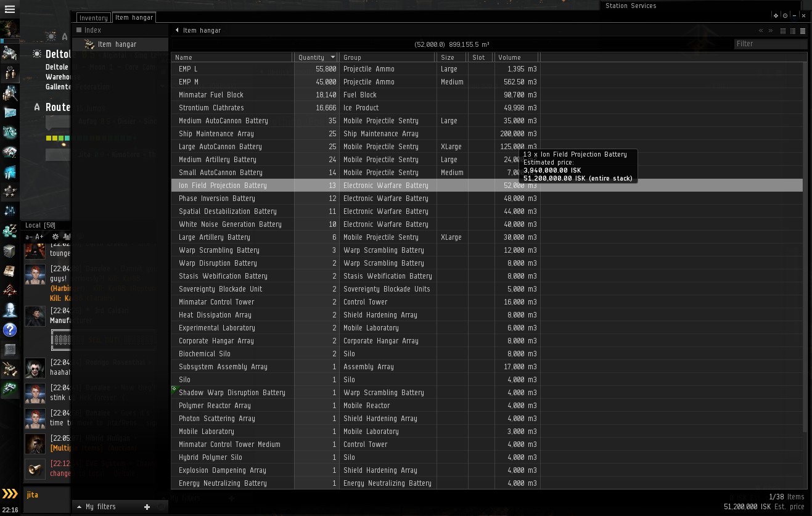Viewport: 812px width, 516px height.
Task: Switch to the Inventory tab
Action: [93, 18]
